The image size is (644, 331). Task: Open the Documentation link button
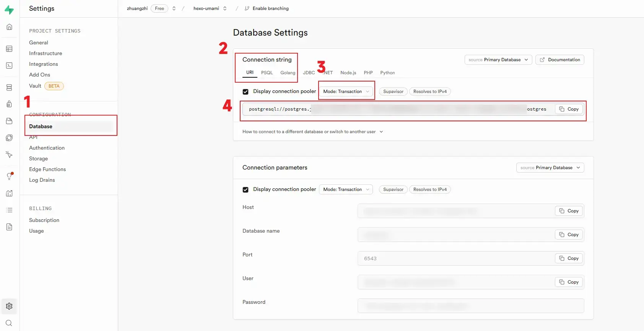coord(560,60)
